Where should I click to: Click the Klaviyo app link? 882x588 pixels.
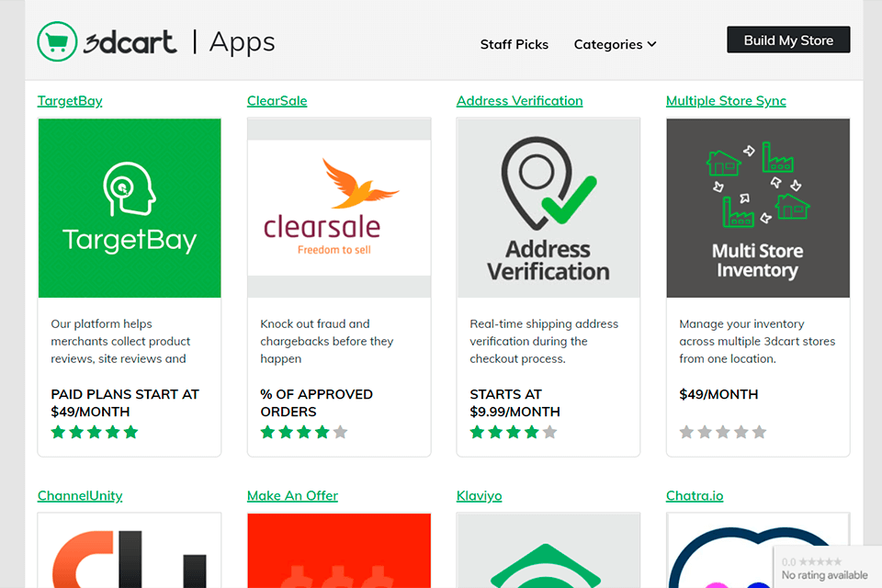pyautogui.click(x=479, y=495)
